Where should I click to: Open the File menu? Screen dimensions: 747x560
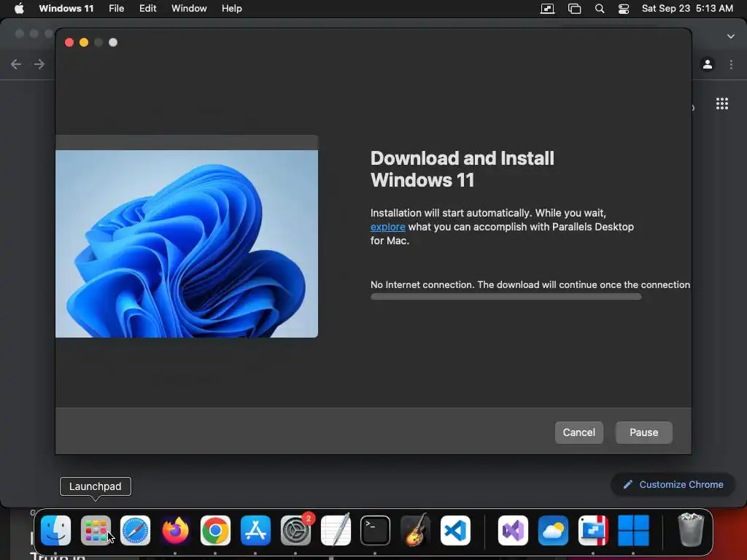116,8
